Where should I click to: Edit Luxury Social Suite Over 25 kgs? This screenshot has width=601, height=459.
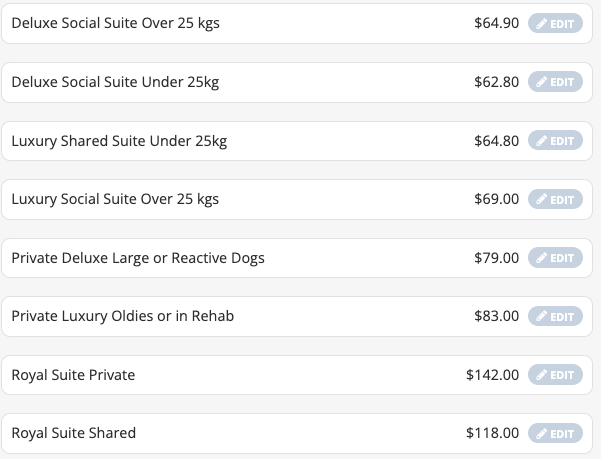[555, 199]
